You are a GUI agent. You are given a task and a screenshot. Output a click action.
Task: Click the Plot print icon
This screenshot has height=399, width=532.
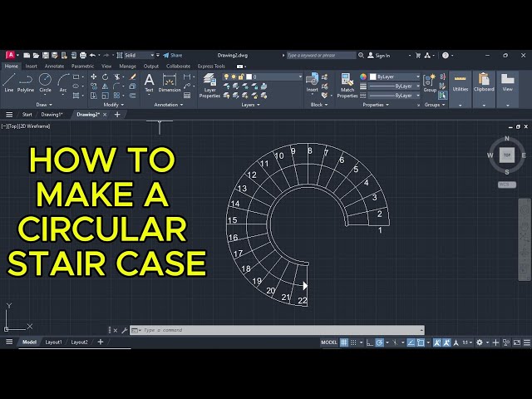tap(83, 56)
